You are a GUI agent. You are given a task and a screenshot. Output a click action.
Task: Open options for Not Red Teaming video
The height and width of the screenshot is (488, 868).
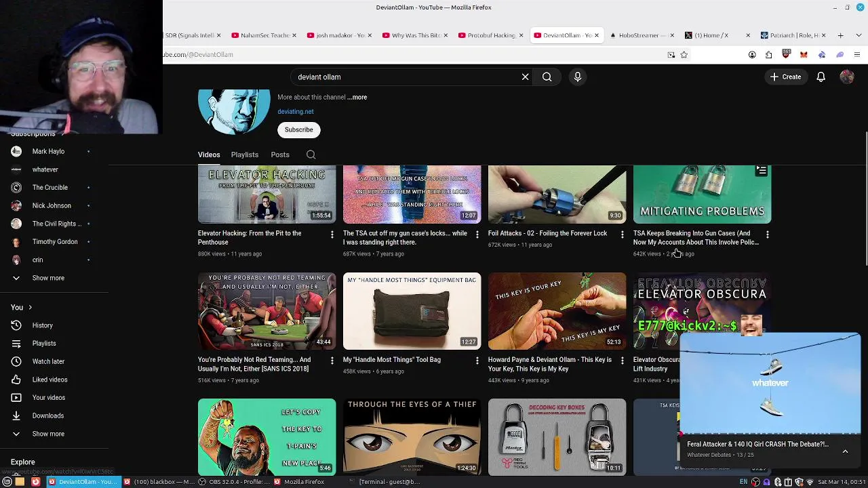tap(332, 361)
